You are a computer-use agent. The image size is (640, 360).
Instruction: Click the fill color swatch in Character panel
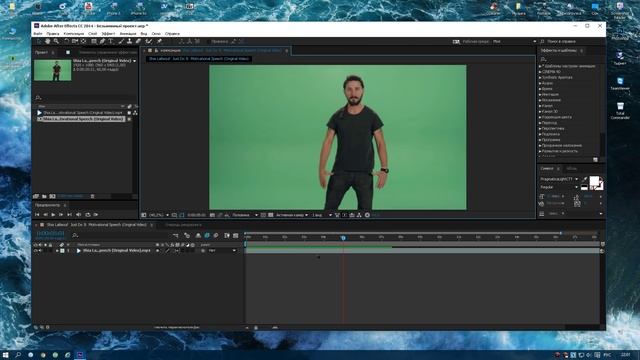[x=594, y=181]
